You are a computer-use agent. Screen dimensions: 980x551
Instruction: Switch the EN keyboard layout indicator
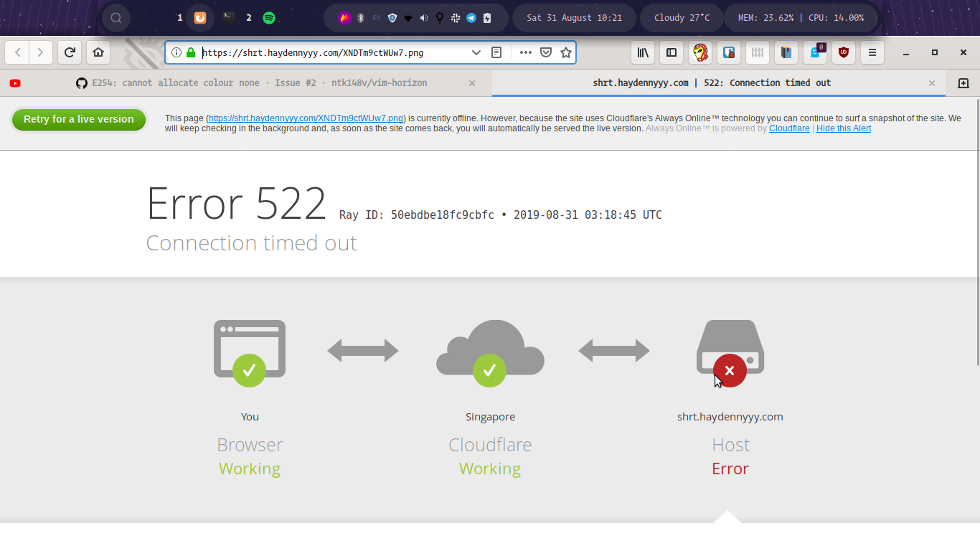pos(377,18)
